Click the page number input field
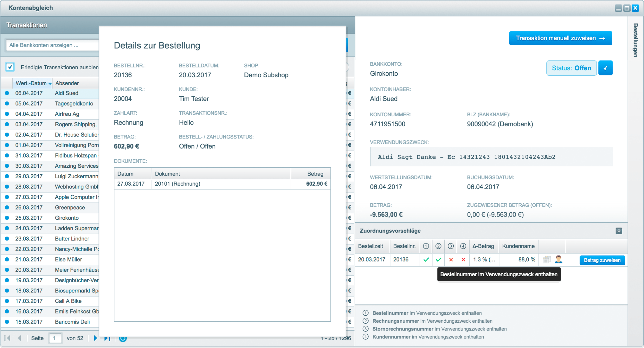The width and height of the screenshot is (644, 348). (x=55, y=338)
